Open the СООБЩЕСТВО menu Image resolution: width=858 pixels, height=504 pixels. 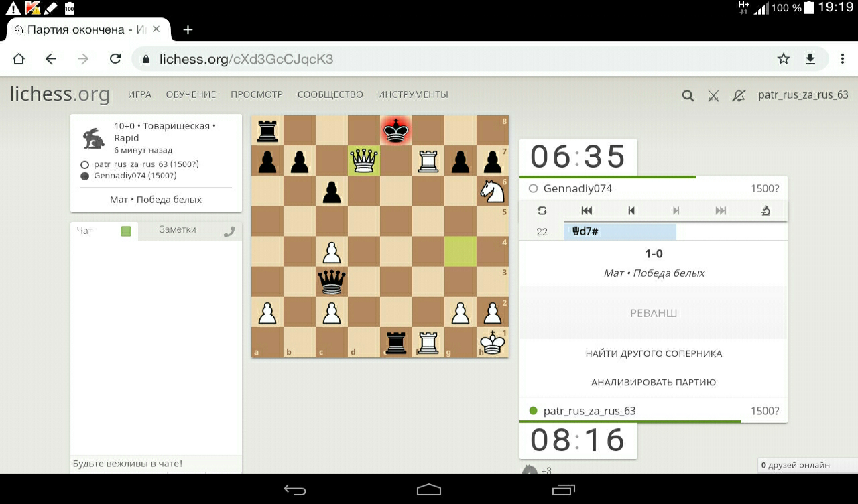pyautogui.click(x=330, y=94)
